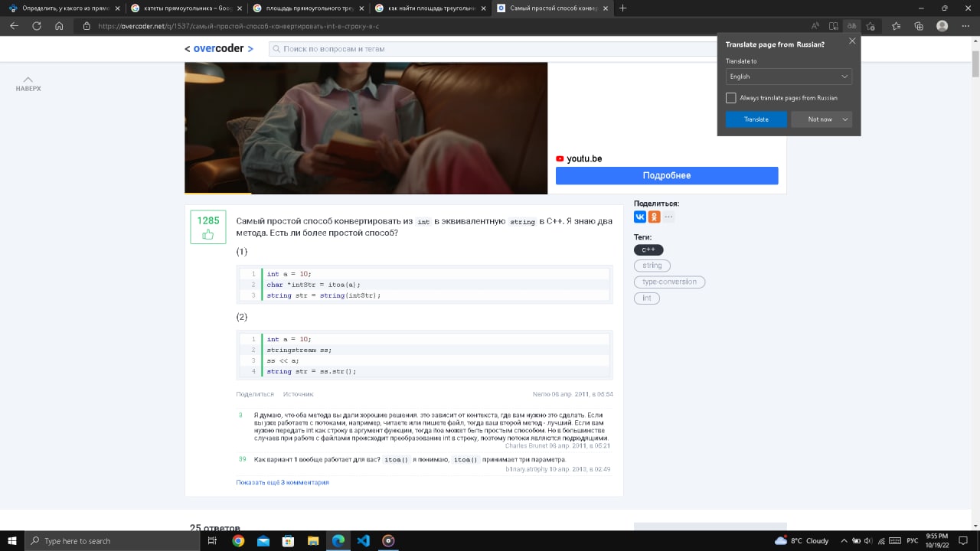
Task: Click the page vertical scrollbar thumb
Action: pos(975,65)
